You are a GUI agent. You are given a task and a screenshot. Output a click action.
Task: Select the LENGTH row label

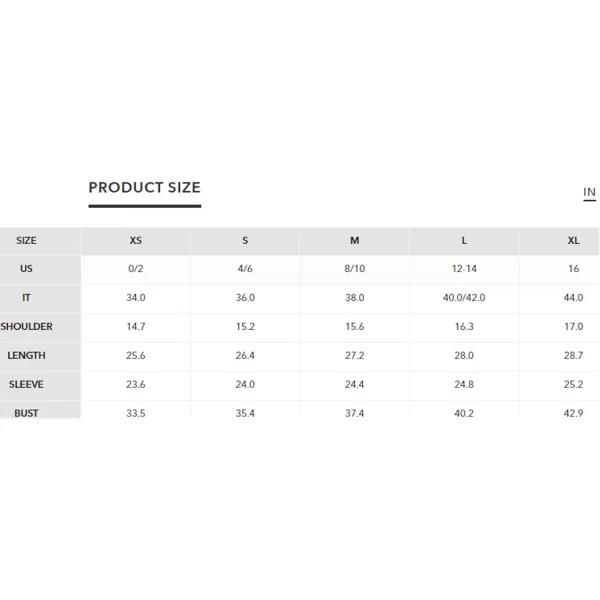(26, 355)
